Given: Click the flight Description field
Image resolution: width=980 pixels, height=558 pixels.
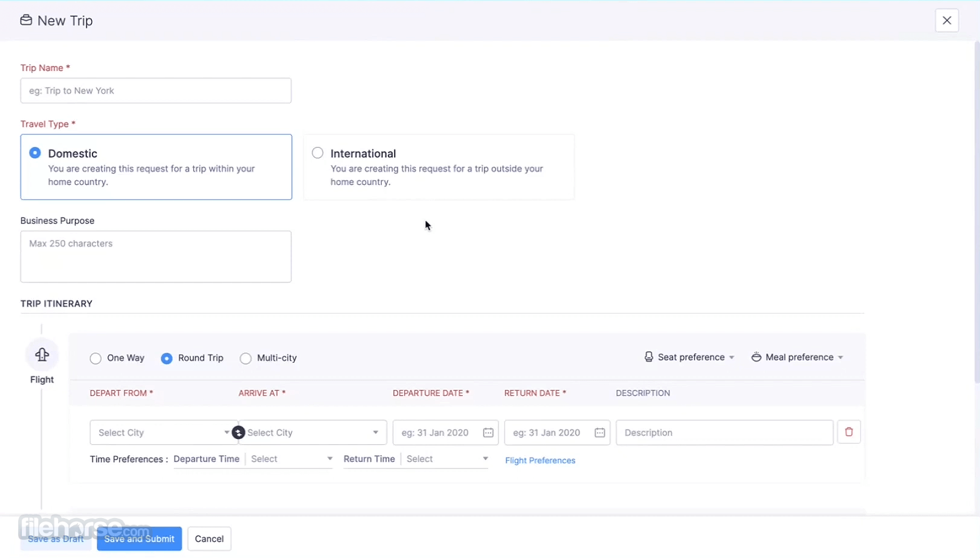Looking at the screenshot, I should point(724,433).
